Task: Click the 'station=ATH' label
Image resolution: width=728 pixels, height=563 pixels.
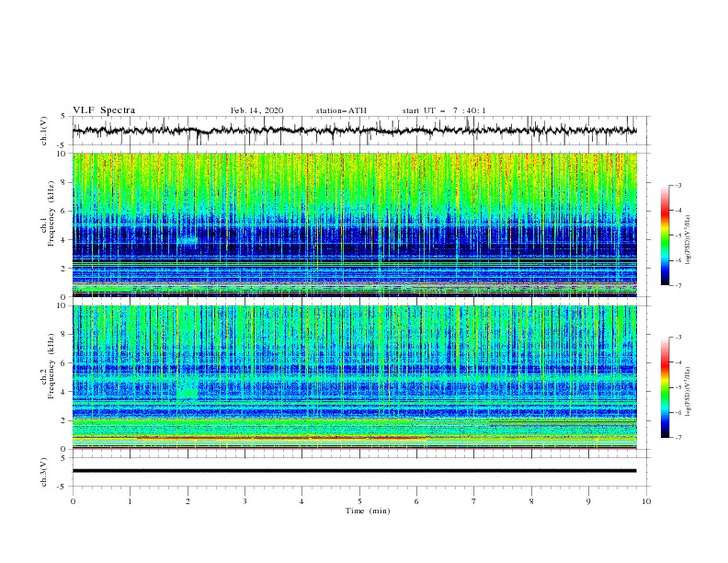Action: (x=341, y=110)
